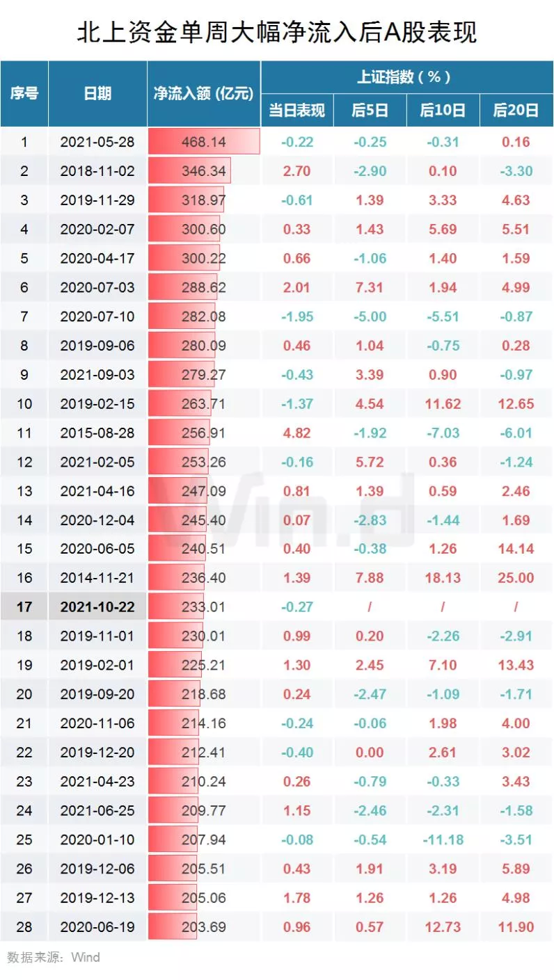
Task: Click the 数据来源：Wind source text
Action: tap(54, 957)
